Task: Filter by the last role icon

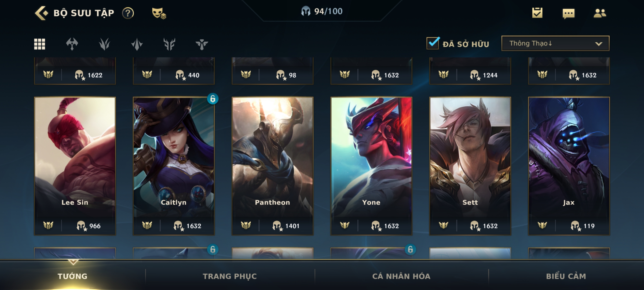Action: [202, 44]
